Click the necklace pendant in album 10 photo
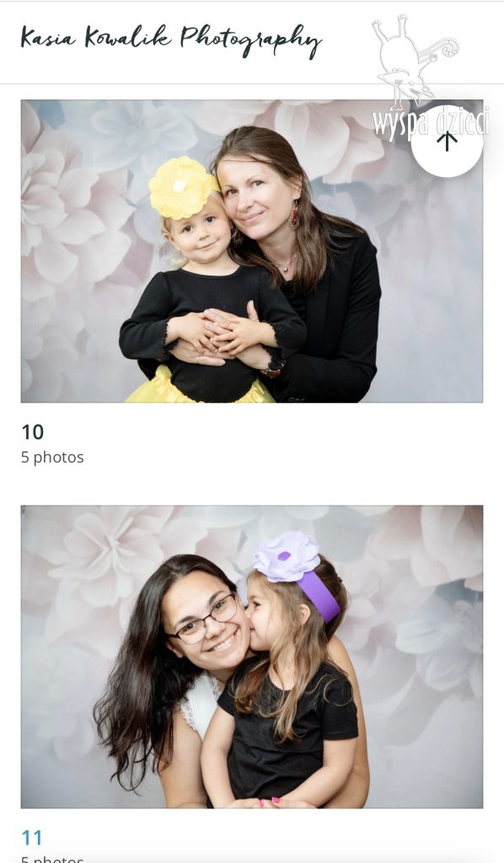 (285, 267)
